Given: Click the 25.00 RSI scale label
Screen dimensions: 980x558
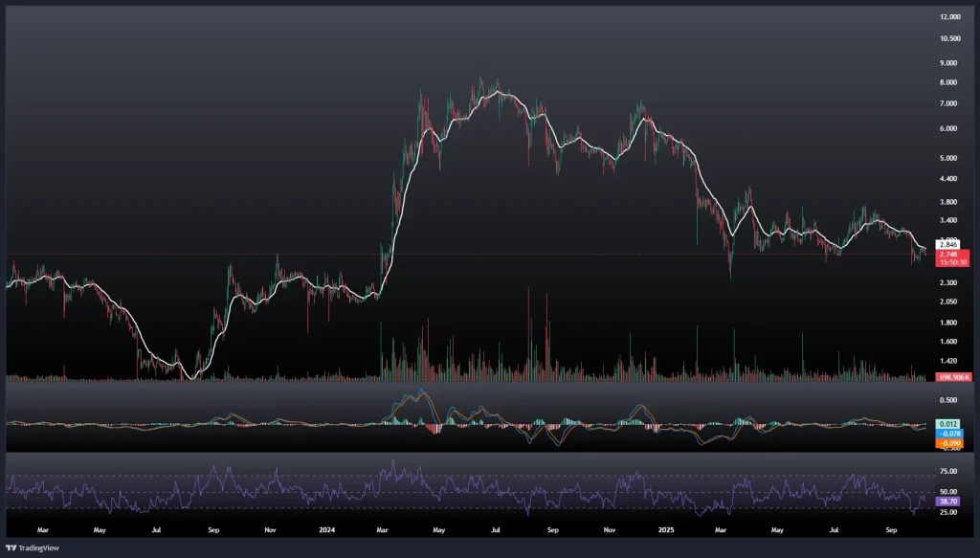Looking at the screenshot, I should coord(950,512).
